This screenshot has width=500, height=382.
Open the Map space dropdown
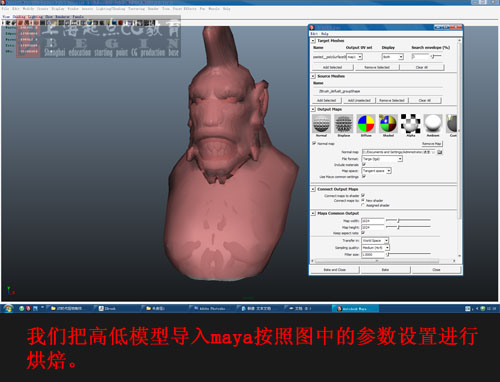[377, 171]
